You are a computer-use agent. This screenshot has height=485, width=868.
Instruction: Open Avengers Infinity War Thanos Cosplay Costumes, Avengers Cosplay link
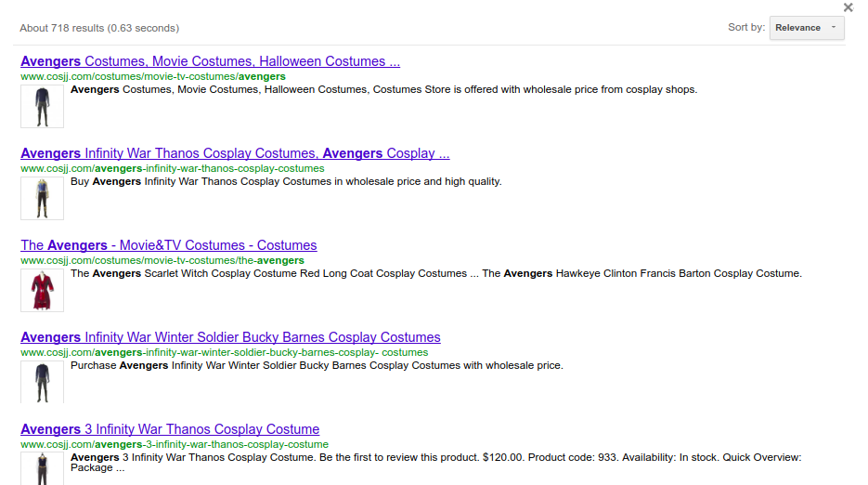235,153
